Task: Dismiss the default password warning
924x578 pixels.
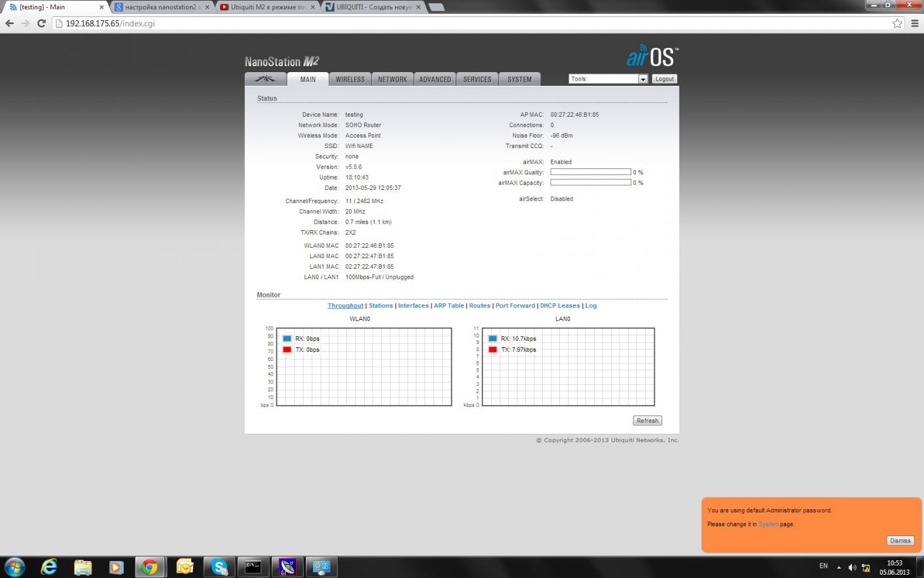Action: click(x=900, y=541)
